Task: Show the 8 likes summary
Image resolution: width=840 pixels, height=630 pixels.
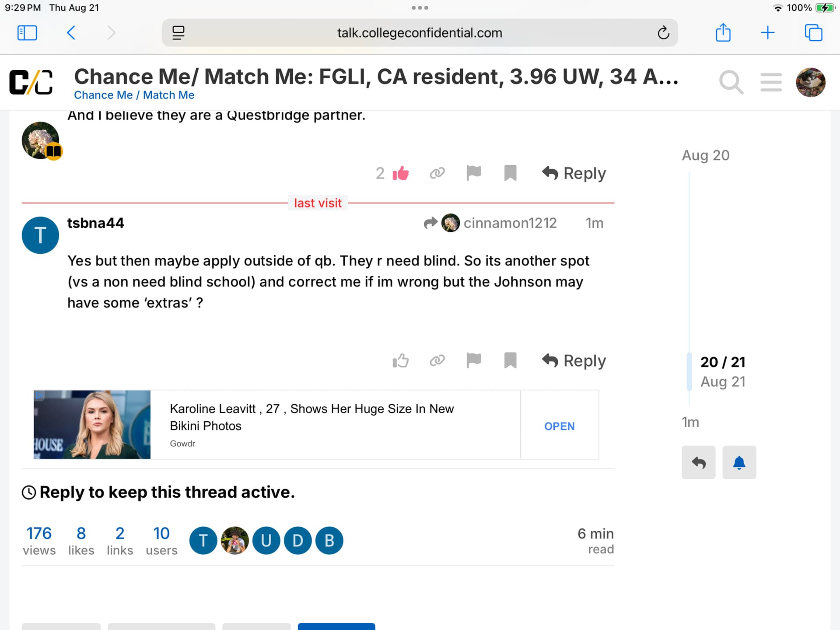Action: point(81,541)
